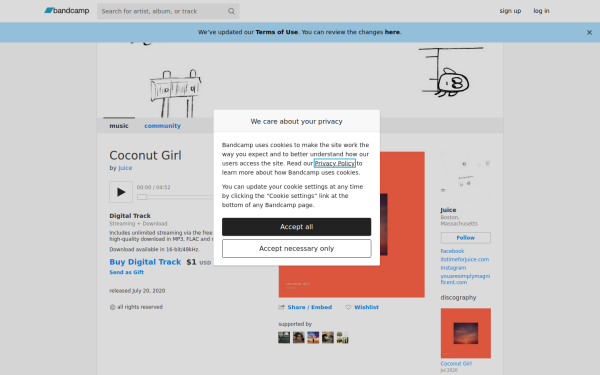Follow the artist Juice
Viewport: 600px width, 375px height.
(465, 238)
